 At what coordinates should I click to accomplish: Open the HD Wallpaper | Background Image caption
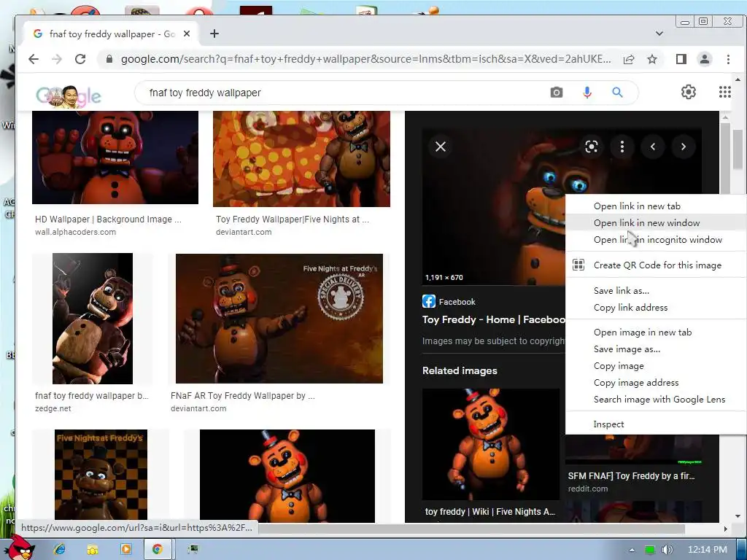[x=108, y=219]
